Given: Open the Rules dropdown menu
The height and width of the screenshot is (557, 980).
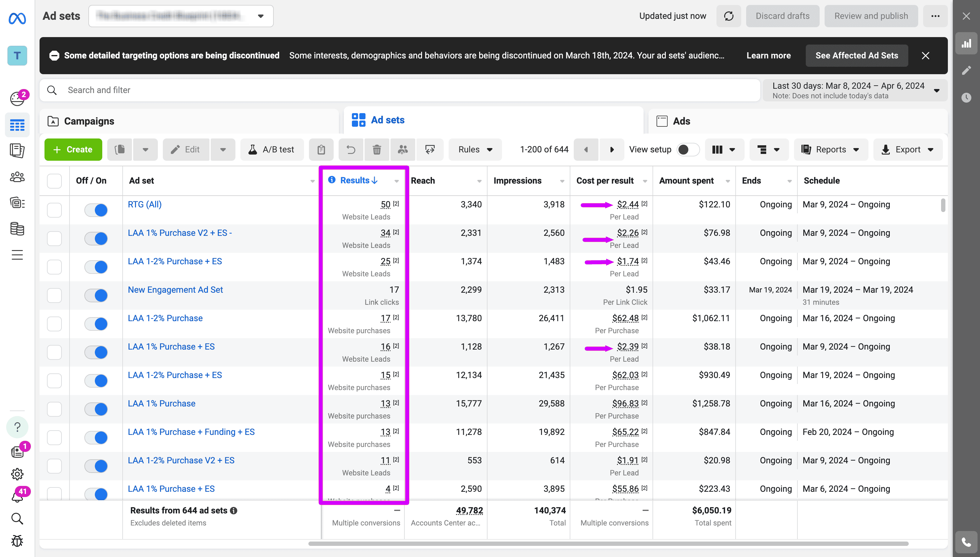Looking at the screenshot, I should pyautogui.click(x=475, y=150).
